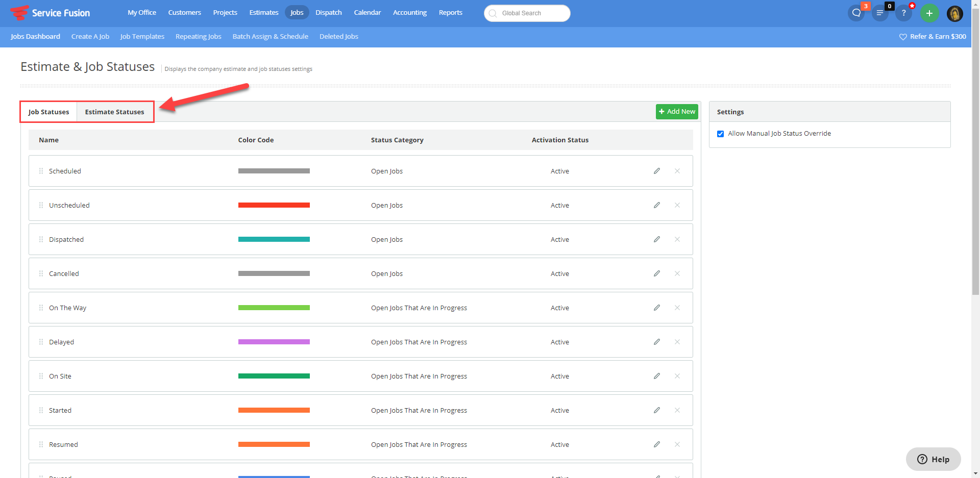Open the Reports menu
Viewport: 980px width, 478px height.
(x=451, y=13)
